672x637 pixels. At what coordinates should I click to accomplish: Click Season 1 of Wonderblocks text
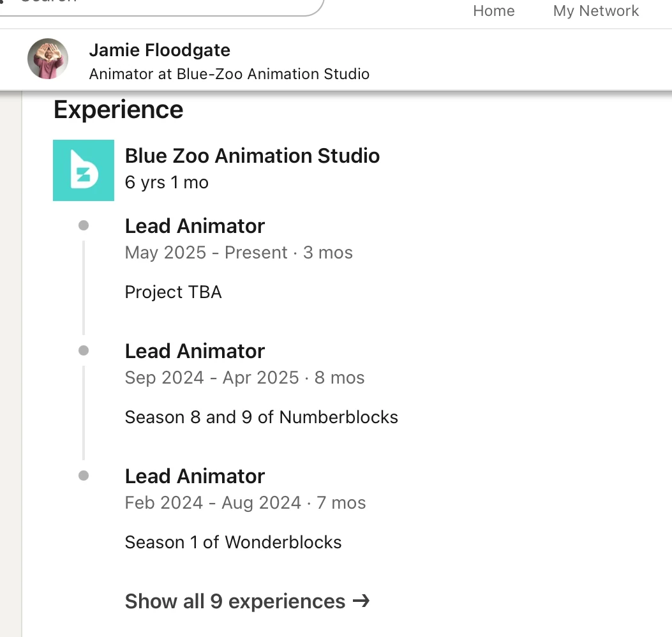(x=233, y=543)
